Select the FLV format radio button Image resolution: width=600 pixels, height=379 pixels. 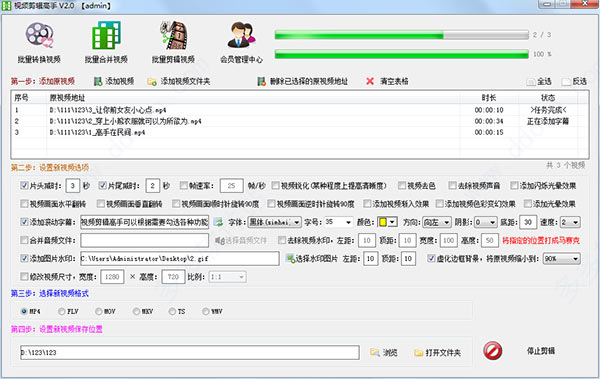point(62,312)
